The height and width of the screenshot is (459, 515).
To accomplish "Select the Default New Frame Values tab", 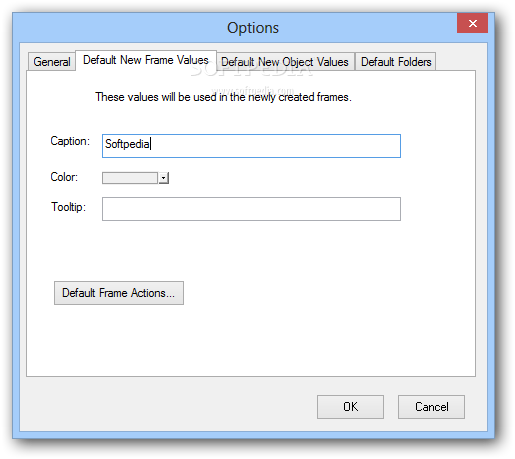I will tap(146, 60).
